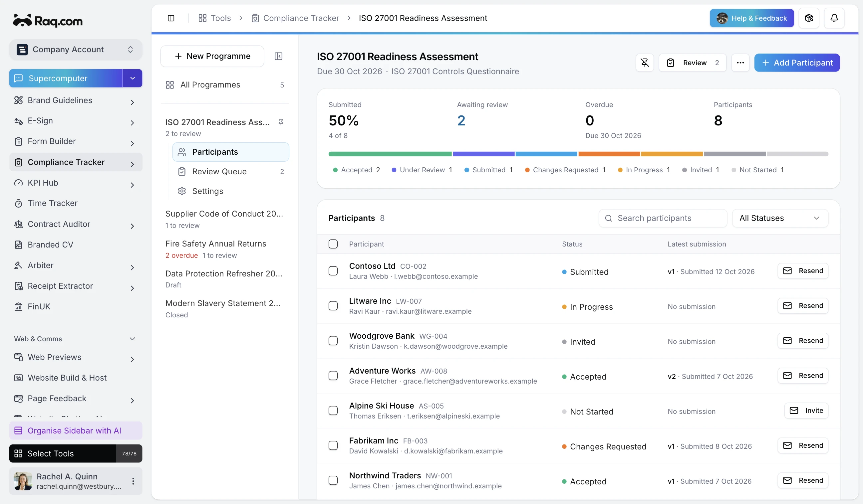Collapse the programmes panel icon
Viewport: 863px width, 504px height.
click(278, 56)
